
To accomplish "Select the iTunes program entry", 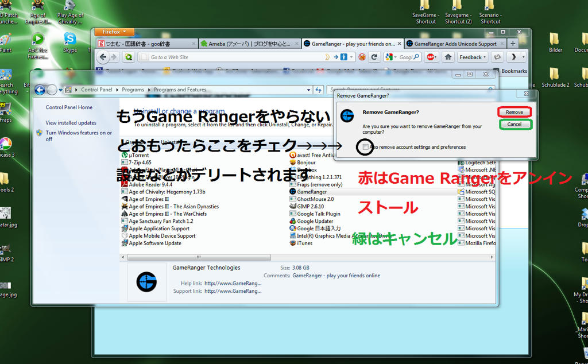I will (x=304, y=243).
